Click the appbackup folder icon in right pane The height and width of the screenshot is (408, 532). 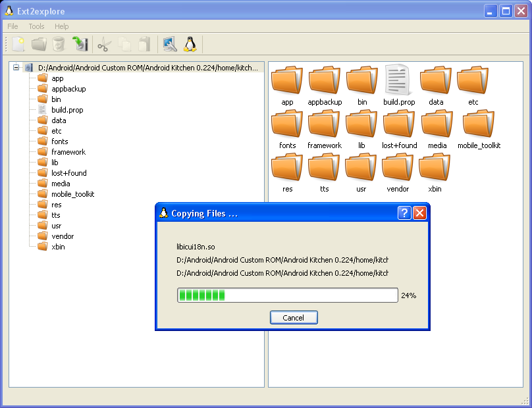(325, 80)
